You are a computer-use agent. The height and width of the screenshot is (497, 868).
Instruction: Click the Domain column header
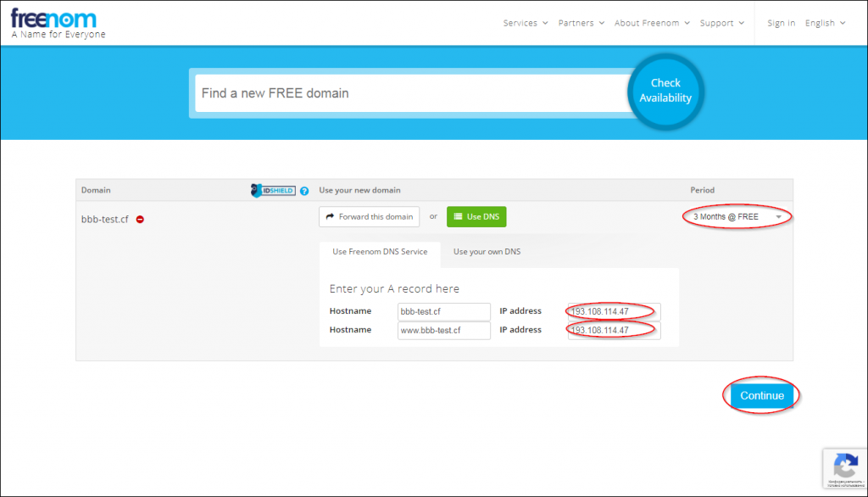point(96,190)
